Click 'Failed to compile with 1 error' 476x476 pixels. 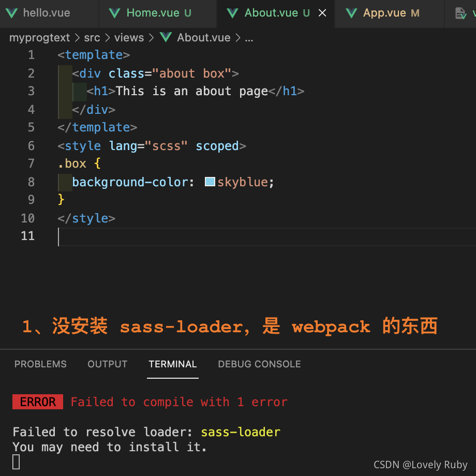point(179,402)
